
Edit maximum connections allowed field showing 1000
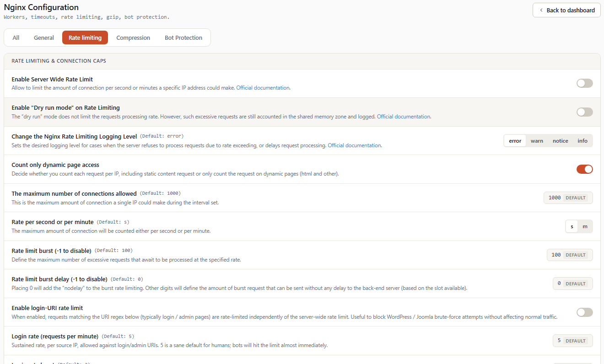coord(568,198)
